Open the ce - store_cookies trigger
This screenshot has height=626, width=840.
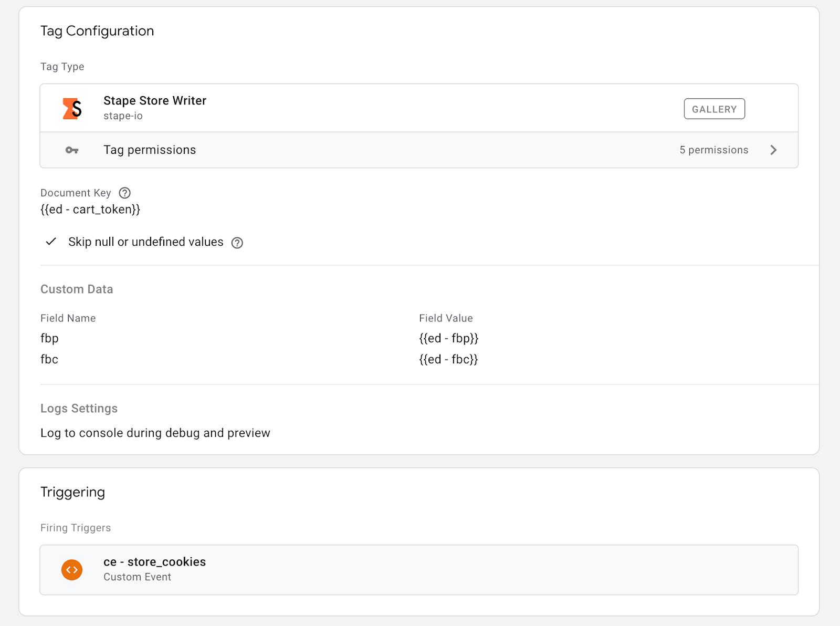point(419,570)
